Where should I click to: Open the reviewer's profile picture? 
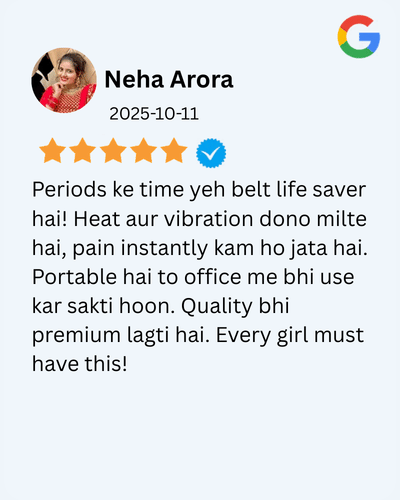point(64,80)
